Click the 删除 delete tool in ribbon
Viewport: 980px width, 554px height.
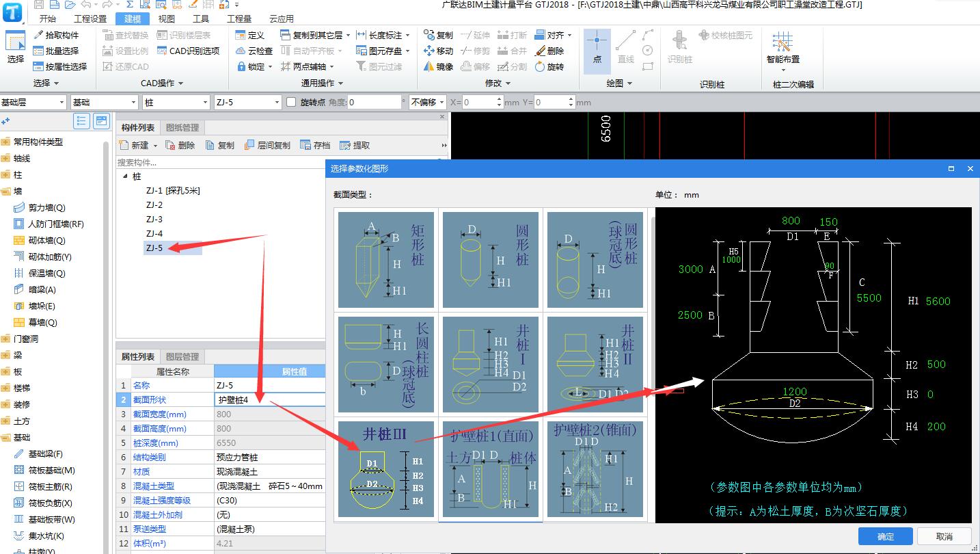click(x=549, y=51)
